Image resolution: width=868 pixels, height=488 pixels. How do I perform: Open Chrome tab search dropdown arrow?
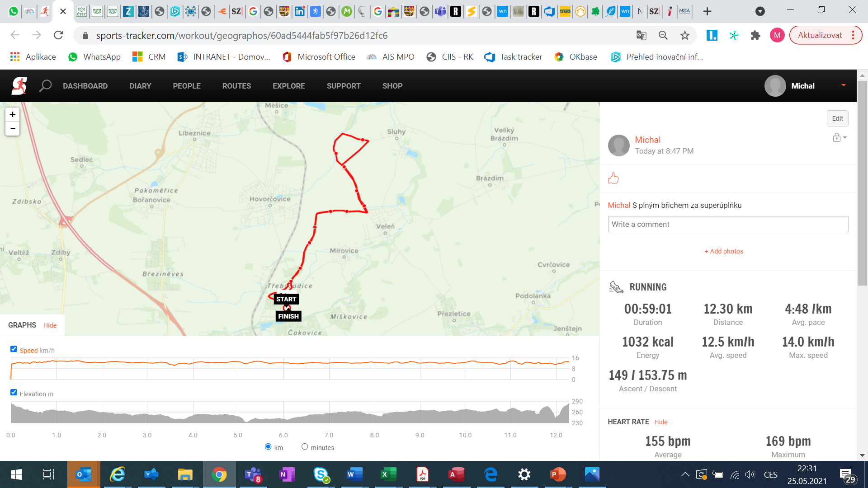tap(760, 11)
